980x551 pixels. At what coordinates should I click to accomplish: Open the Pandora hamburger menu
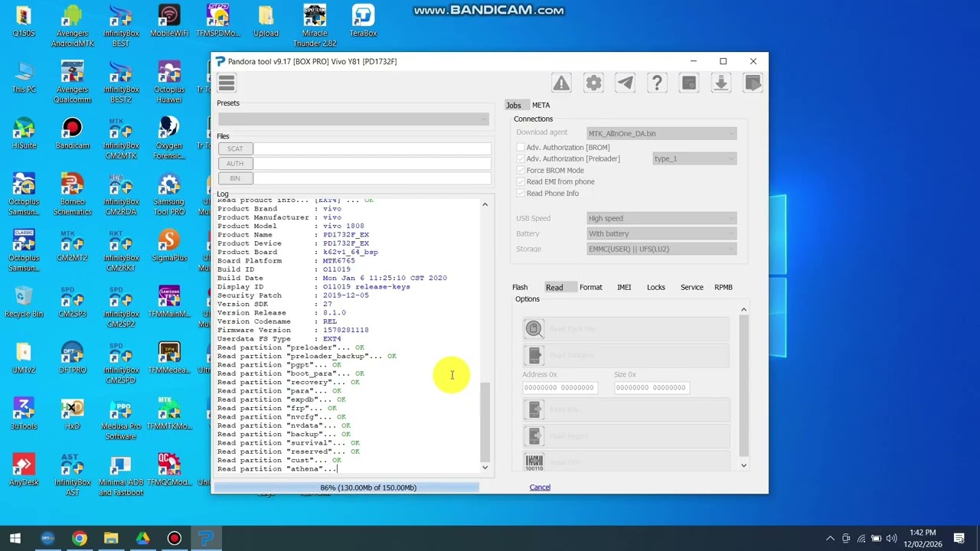(x=227, y=83)
